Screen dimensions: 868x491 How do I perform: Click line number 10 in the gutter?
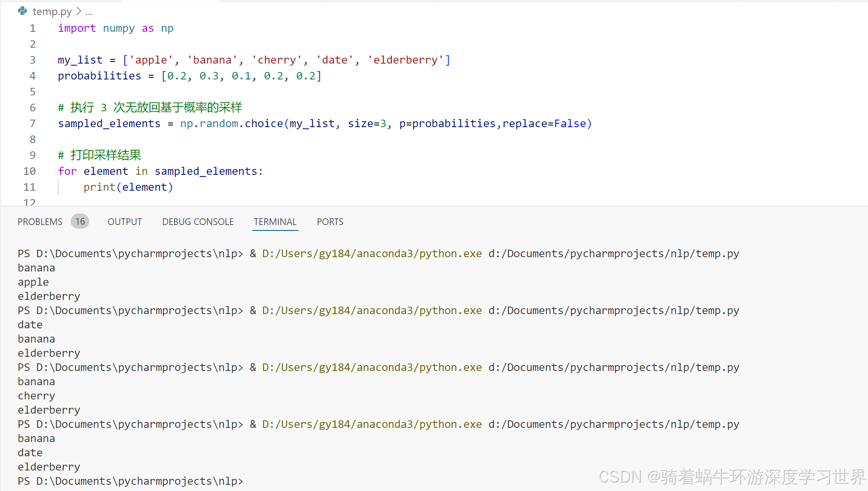click(30, 171)
